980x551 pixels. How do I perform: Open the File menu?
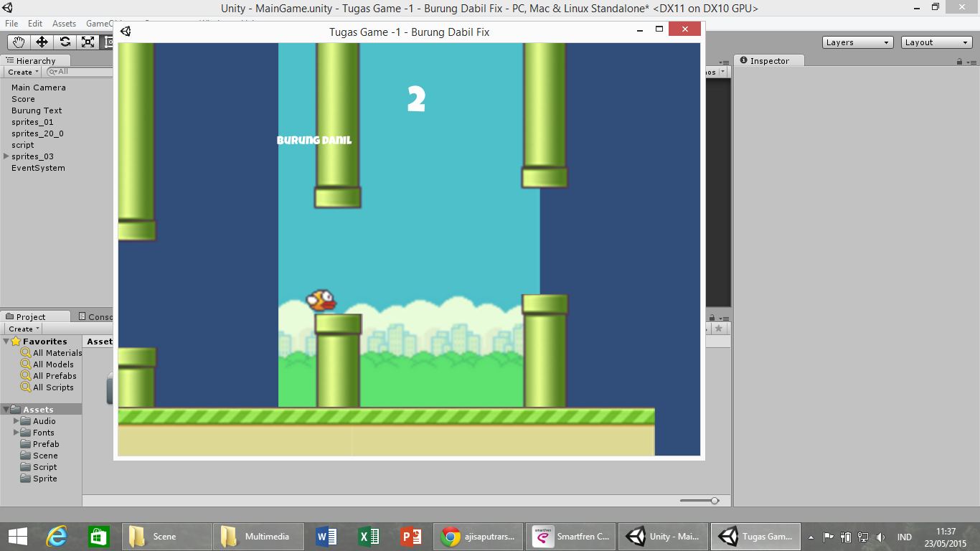click(x=11, y=24)
